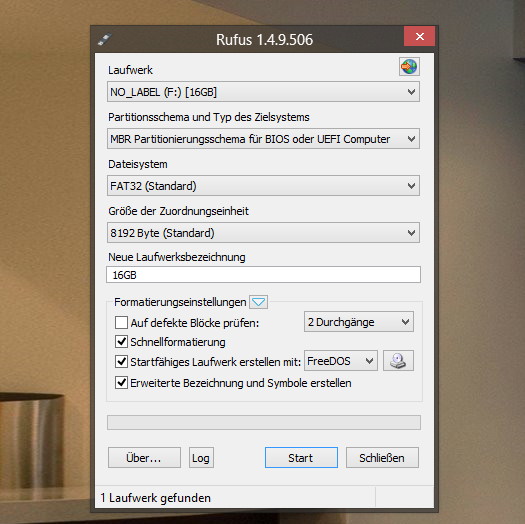The width and height of the screenshot is (525, 524).
Task: Open the Log window
Action: tap(201, 458)
